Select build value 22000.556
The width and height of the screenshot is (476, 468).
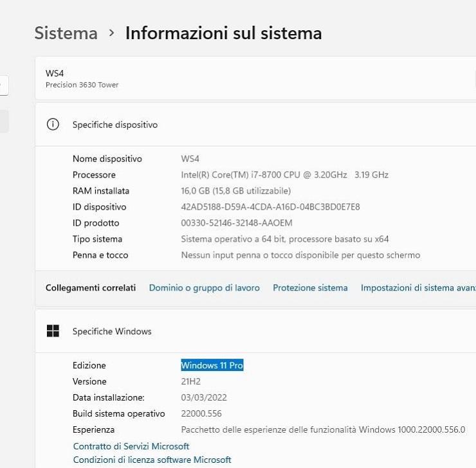point(201,413)
